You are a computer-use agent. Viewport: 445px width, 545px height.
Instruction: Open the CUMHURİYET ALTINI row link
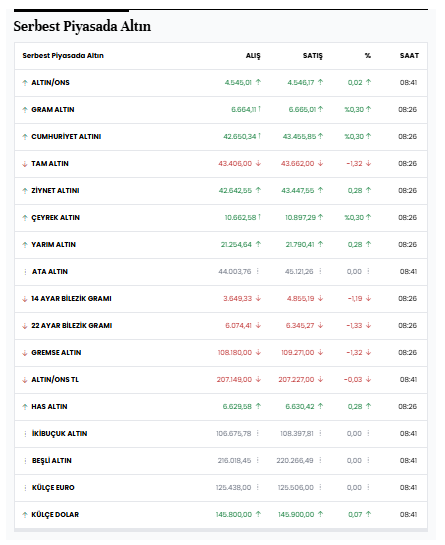pyautogui.click(x=66, y=137)
